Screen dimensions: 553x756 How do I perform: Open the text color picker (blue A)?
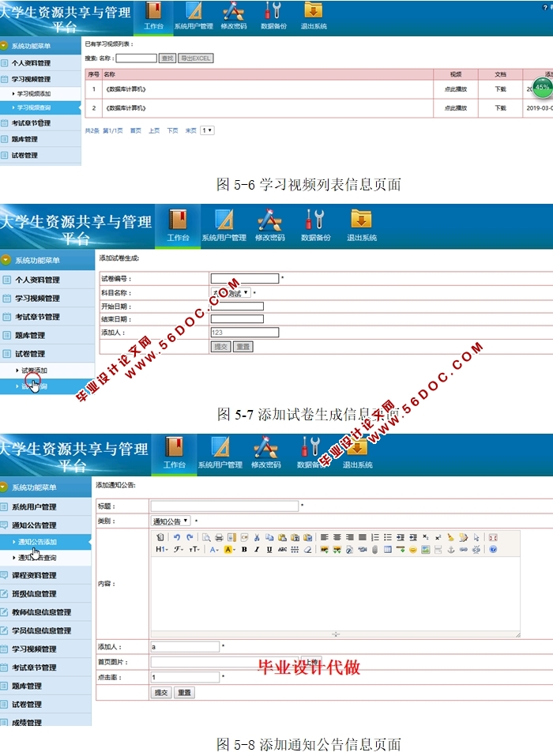coord(214,550)
